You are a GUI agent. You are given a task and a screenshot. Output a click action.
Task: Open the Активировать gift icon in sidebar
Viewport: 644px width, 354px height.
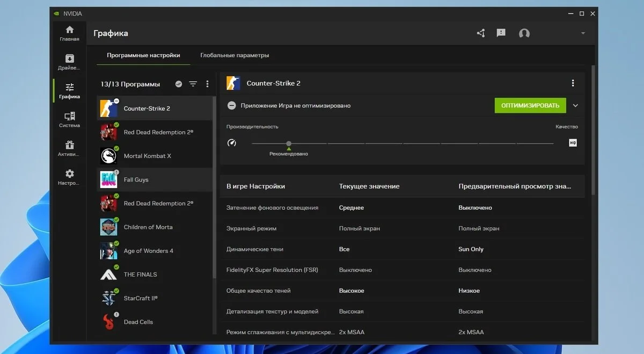pos(69,149)
